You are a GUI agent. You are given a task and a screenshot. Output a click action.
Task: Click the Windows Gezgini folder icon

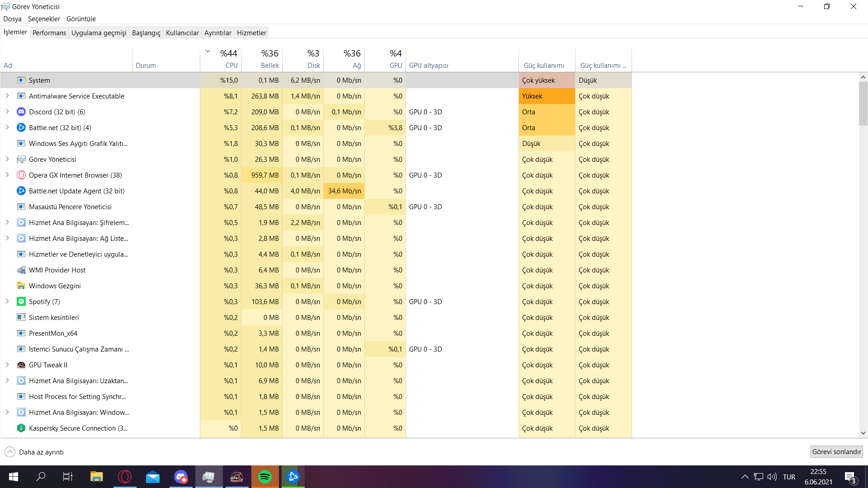(x=21, y=286)
